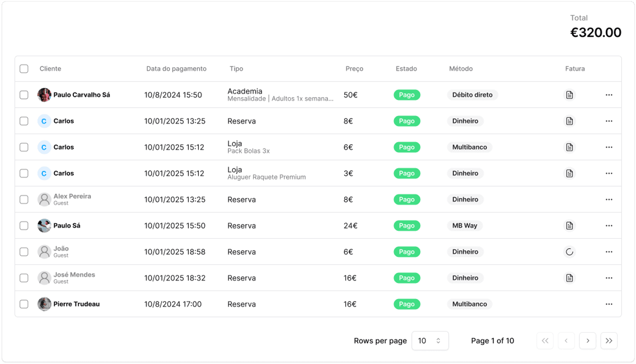636x364 pixels.
Task: Select the José Mendes row checkbox
Action: (24, 278)
